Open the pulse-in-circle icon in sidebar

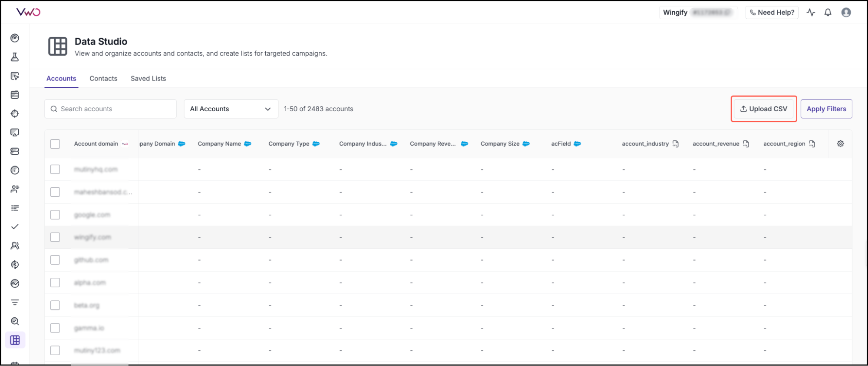pos(15,283)
